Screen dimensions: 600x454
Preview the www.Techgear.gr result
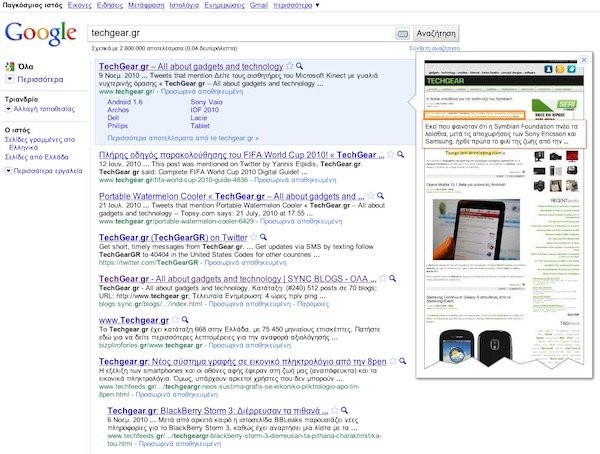point(185,320)
